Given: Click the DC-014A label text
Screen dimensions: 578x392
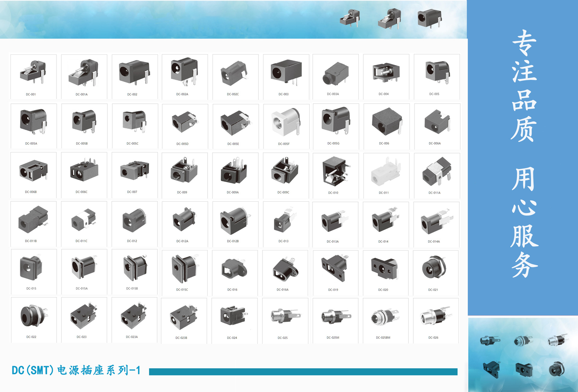Looking at the screenshot, I should click(434, 242).
